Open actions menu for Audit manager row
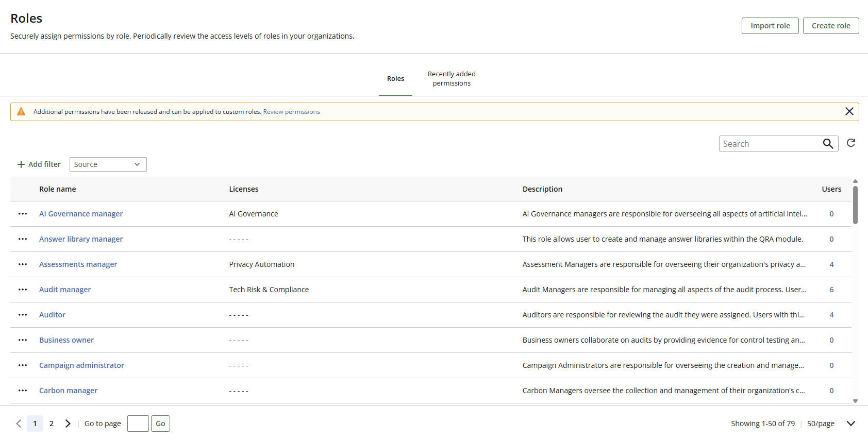 click(23, 290)
